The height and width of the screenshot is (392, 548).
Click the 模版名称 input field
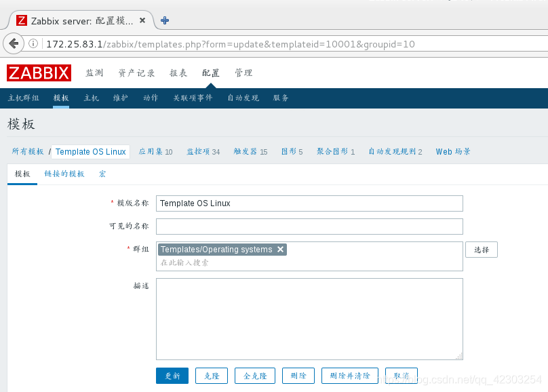(309, 203)
